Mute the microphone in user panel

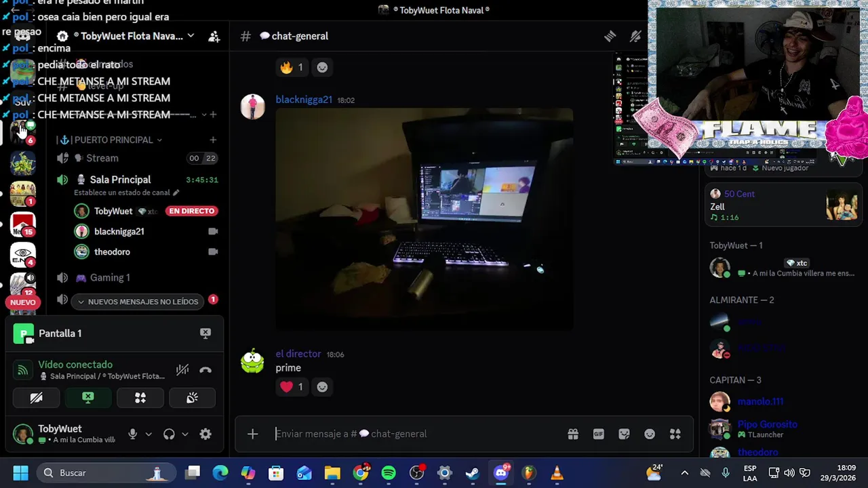coord(133,434)
